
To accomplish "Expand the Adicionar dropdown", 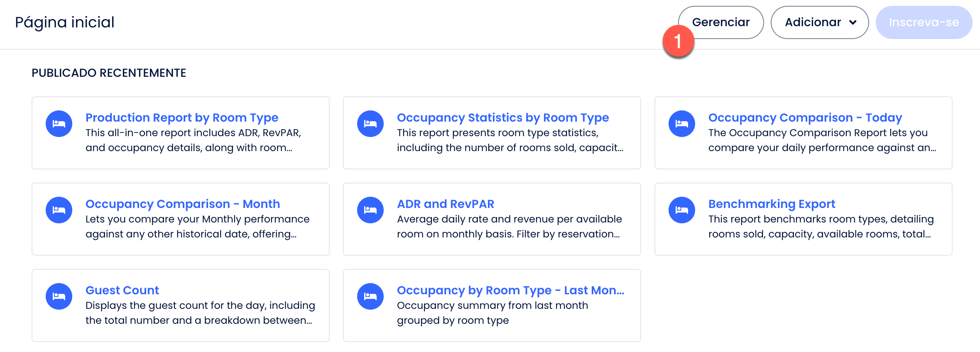I will coord(819,22).
